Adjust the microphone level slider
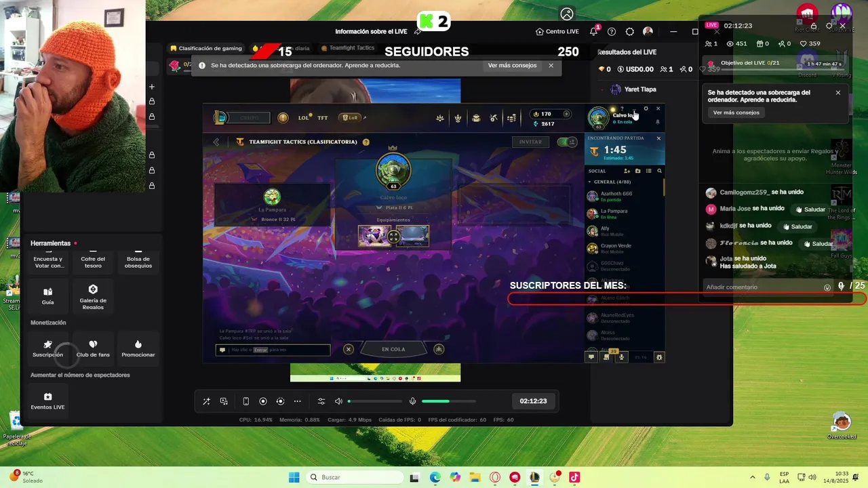 click(449, 401)
